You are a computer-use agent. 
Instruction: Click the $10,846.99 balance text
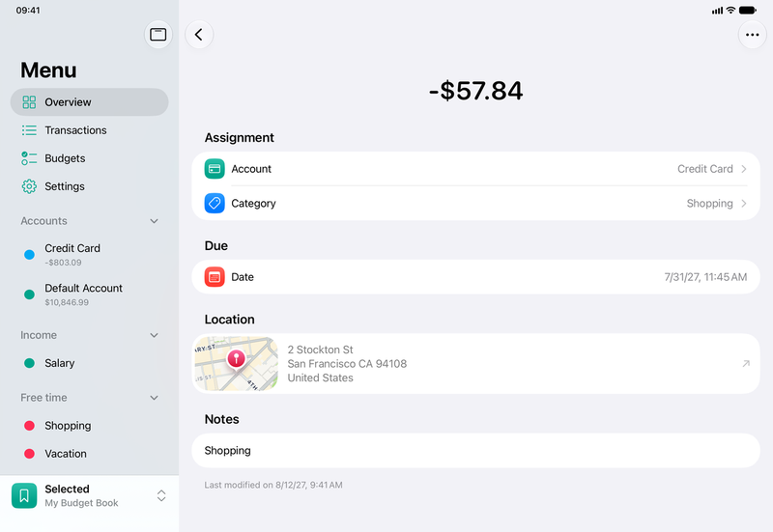click(x=67, y=302)
